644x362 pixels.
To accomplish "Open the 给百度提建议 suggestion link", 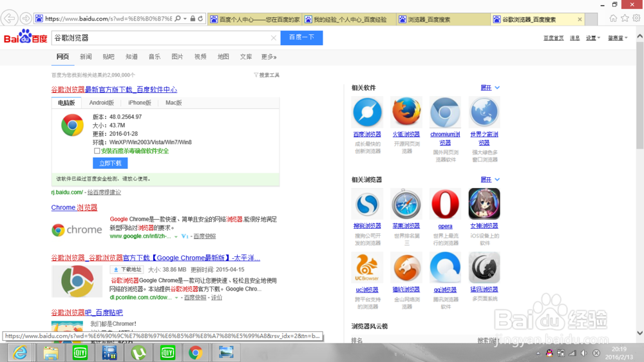I will coord(104,193).
